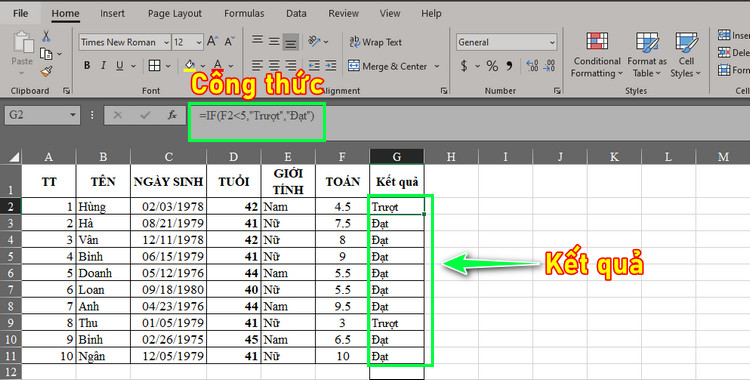The image size is (750, 380).
Task: Select the Format Painter brush
Action: click(x=46, y=71)
